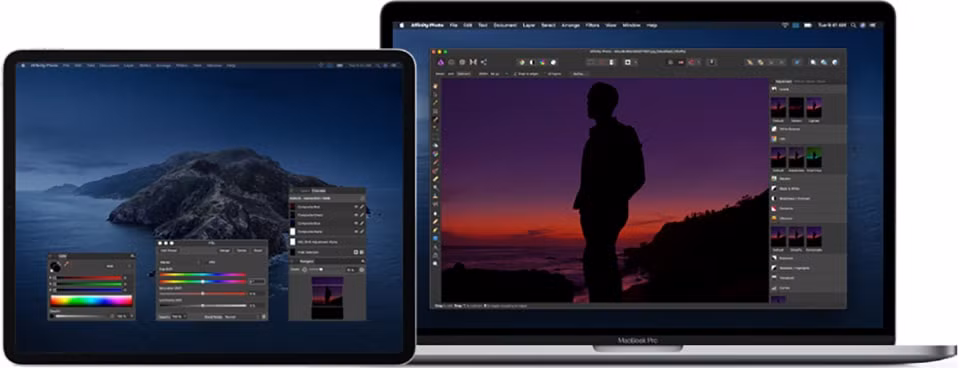Click the Quick Mask toggle icon on MacBook toolbar
The height and width of the screenshot is (368, 960).
coord(628,62)
